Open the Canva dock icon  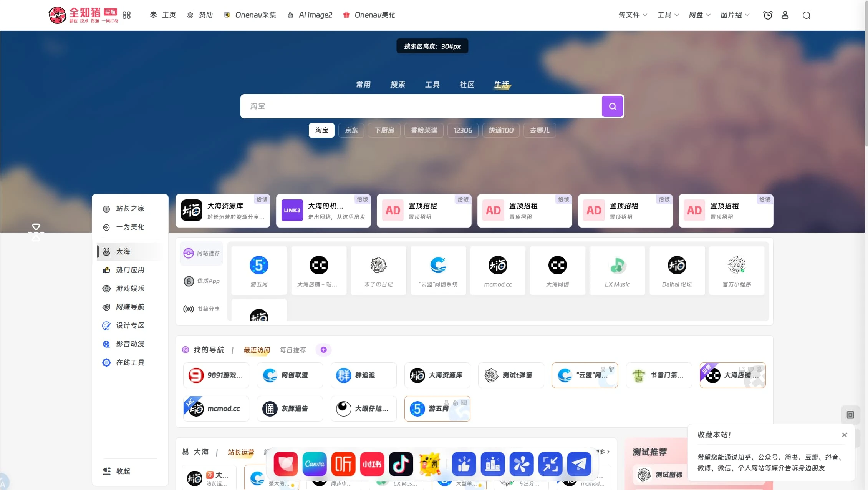(x=315, y=464)
